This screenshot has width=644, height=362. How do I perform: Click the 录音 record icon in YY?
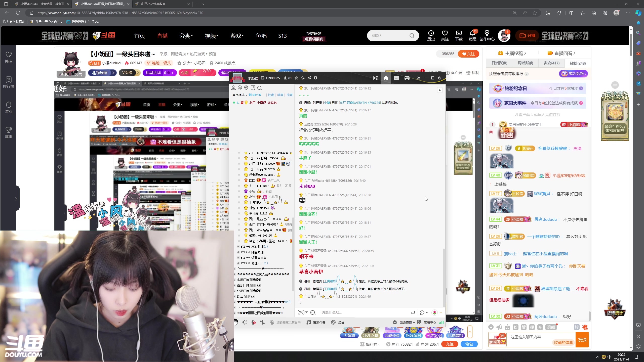coord(338,322)
